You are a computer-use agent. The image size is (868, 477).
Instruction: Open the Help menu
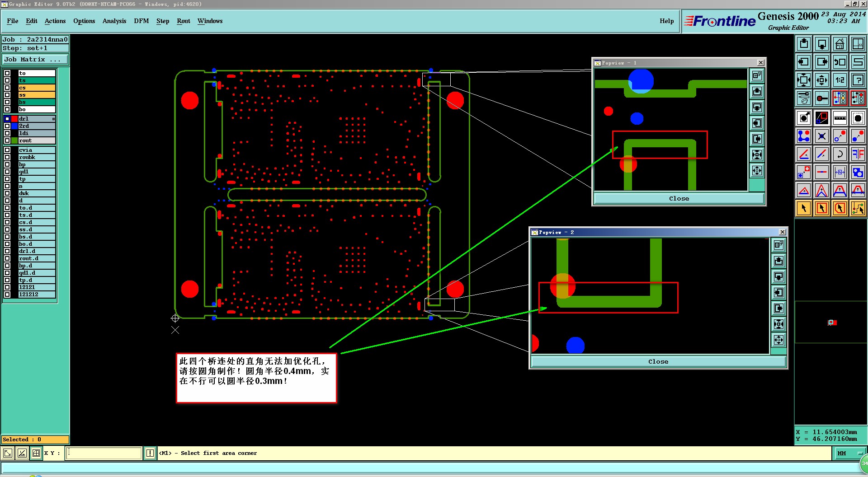point(666,21)
